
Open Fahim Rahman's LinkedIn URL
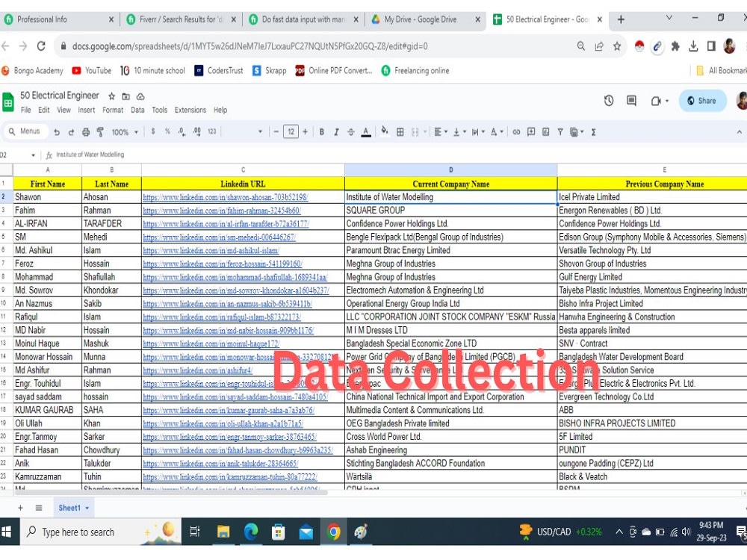click(x=222, y=211)
